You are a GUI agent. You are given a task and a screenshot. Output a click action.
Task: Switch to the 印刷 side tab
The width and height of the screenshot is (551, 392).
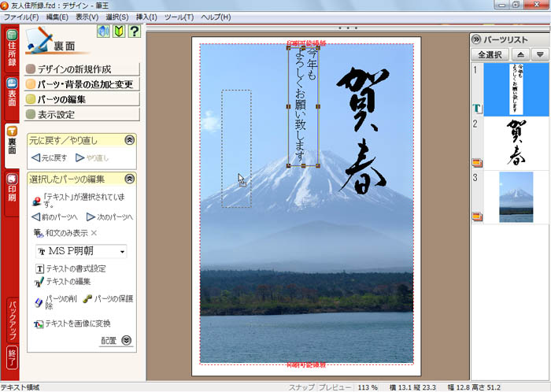tap(12, 186)
